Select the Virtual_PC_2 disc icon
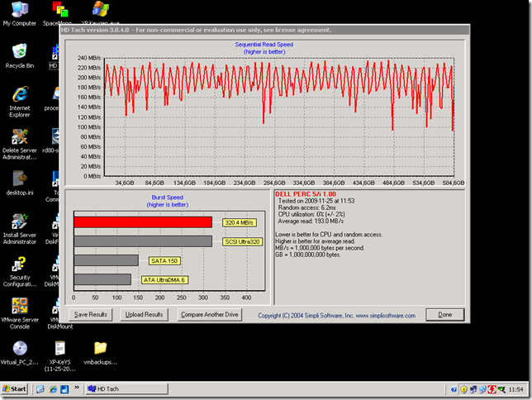 point(19,349)
